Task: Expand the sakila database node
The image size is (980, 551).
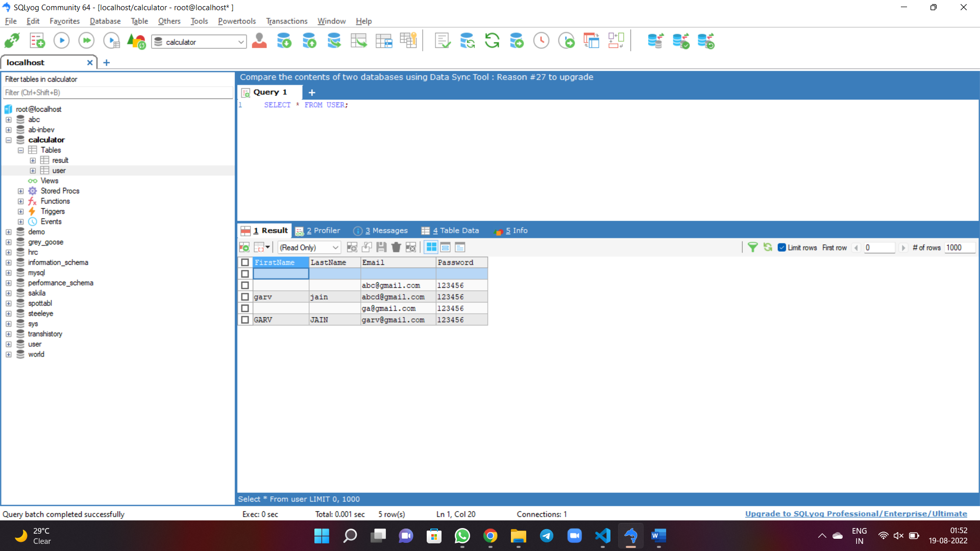Action: pyautogui.click(x=9, y=293)
